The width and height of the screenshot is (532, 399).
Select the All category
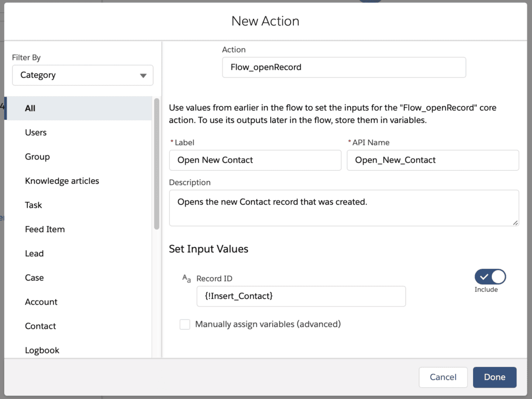[79, 108]
